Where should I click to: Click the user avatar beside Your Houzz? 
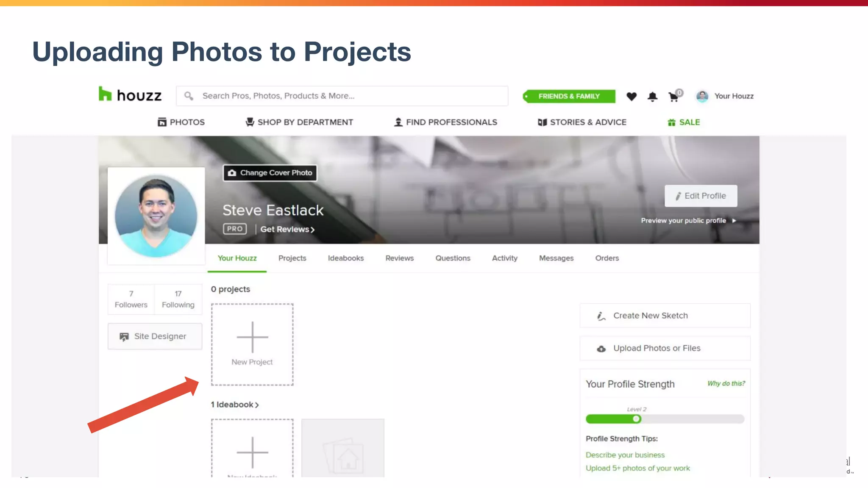702,96
